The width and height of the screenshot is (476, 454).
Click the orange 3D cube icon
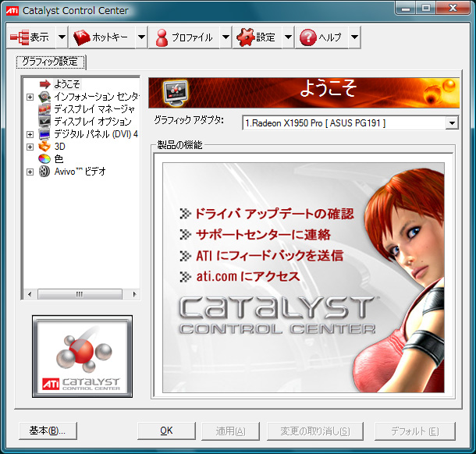(x=44, y=147)
